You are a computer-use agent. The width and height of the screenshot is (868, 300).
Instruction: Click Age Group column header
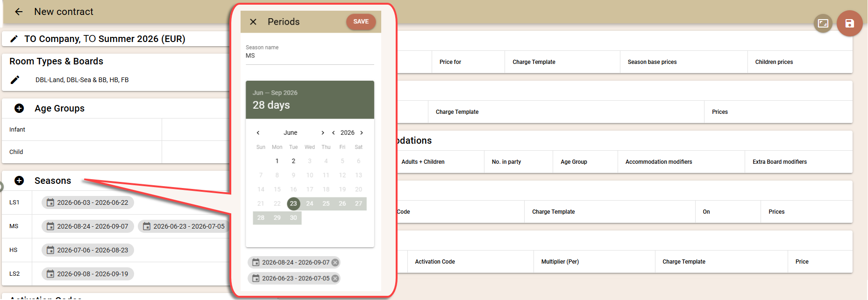click(574, 162)
